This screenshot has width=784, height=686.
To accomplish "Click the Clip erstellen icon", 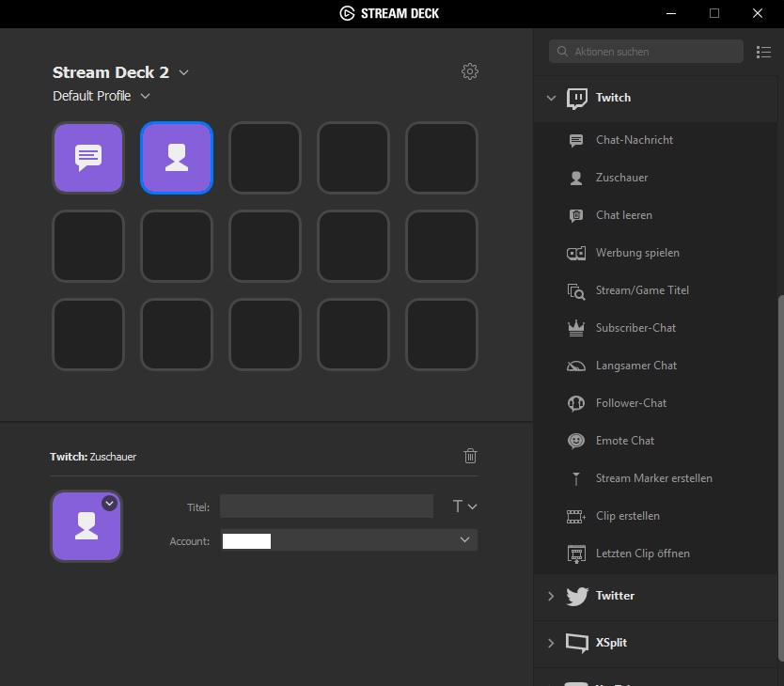I will tap(576, 516).
